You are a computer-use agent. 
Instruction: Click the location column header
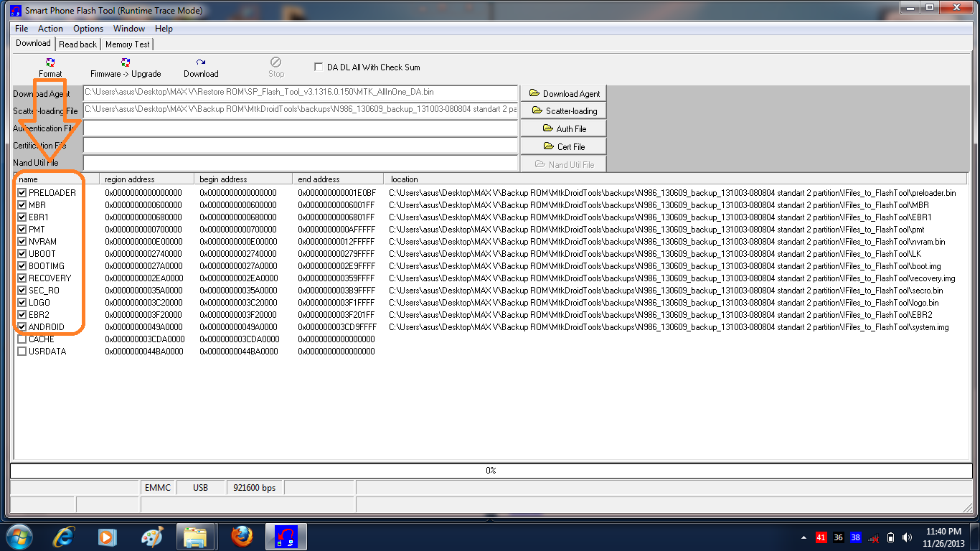(675, 179)
